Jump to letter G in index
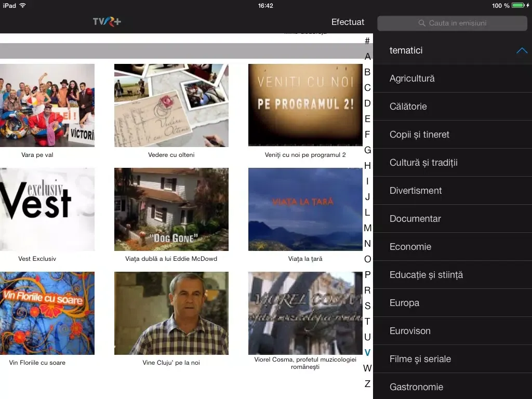The height and width of the screenshot is (399, 532). point(367,150)
